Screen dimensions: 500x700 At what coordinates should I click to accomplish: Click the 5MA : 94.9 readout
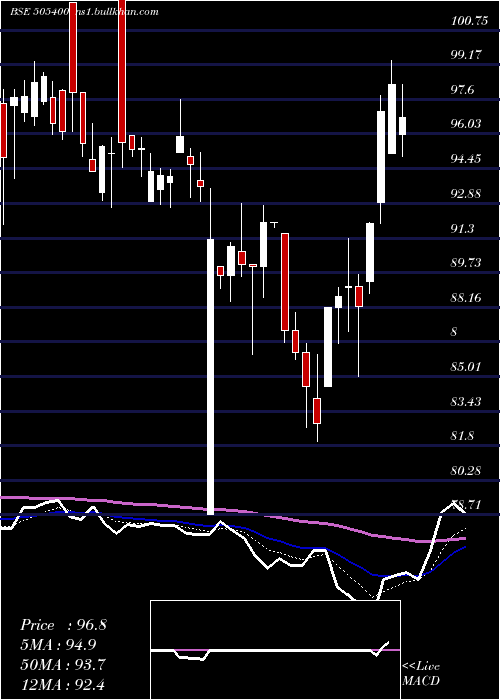tap(58, 645)
